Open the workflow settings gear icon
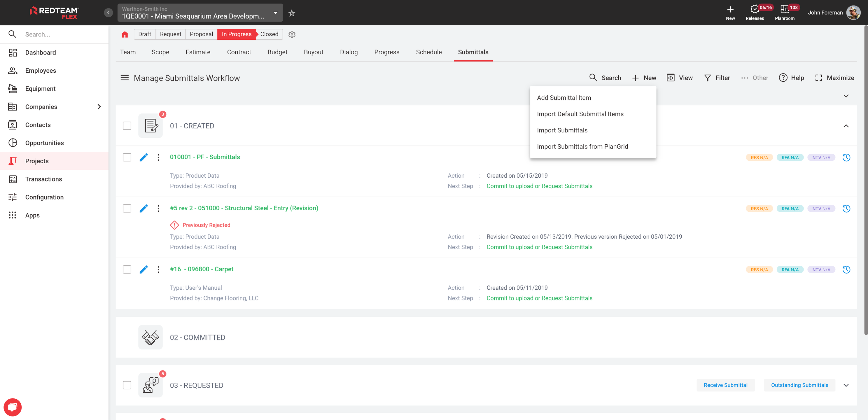 [292, 34]
